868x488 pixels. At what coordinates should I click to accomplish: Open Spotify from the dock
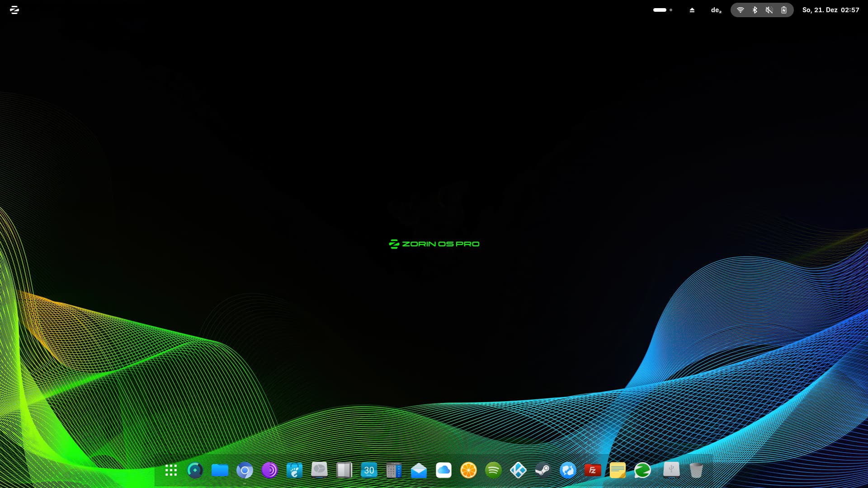(x=493, y=470)
